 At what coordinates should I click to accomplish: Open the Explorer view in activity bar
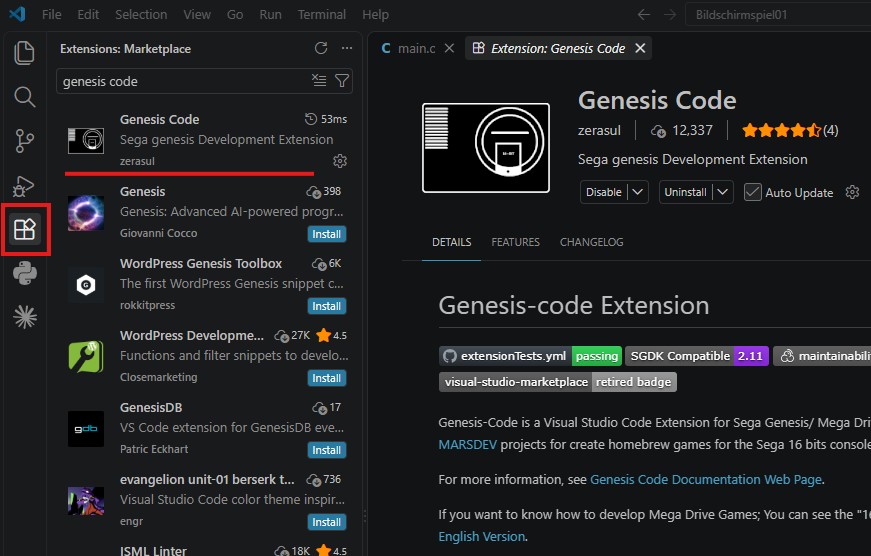click(x=24, y=53)
